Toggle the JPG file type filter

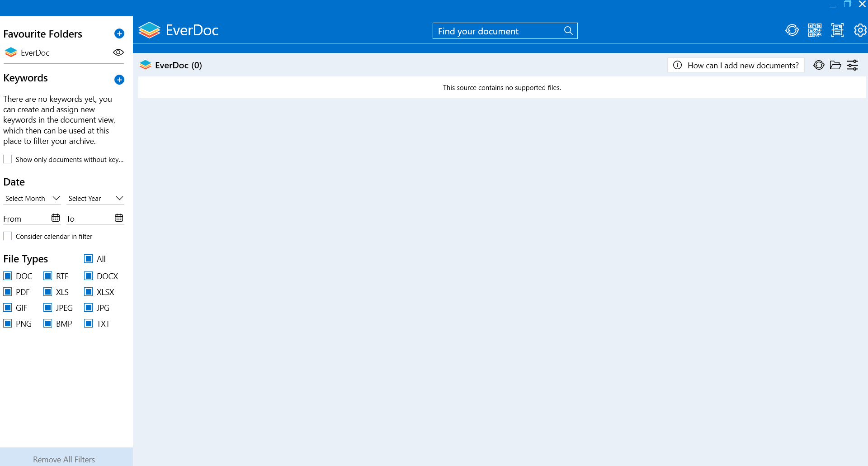(x=89, y=308)
